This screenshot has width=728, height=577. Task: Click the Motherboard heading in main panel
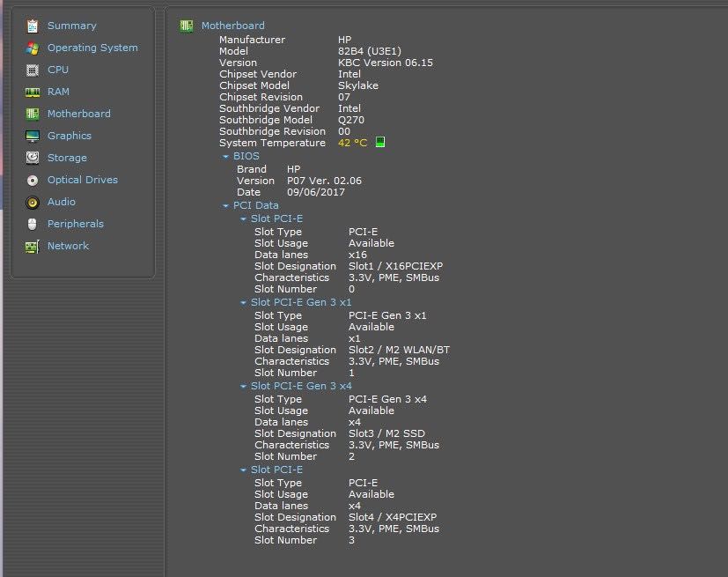[x=233, y=26]
